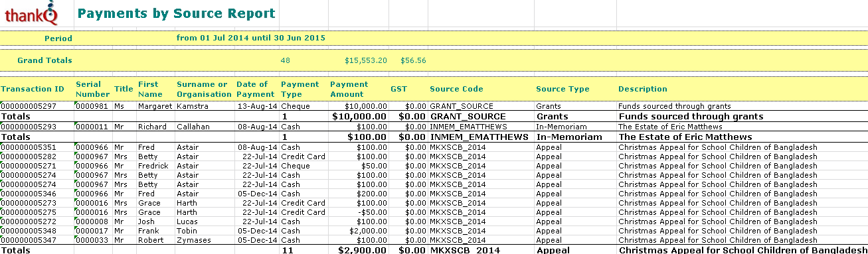Screen dimensions: 868x254
Task: Click serial number 0000017
Action: tap(92, 231)
